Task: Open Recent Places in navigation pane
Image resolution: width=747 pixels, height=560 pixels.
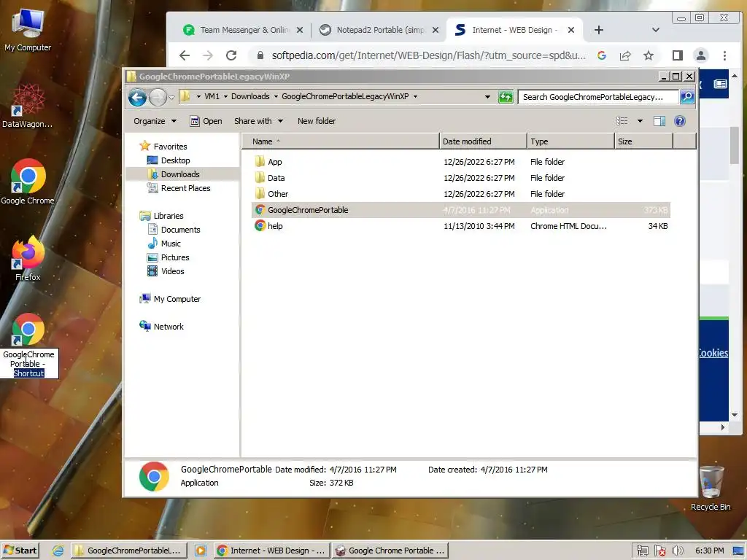Action: [185, 188]
